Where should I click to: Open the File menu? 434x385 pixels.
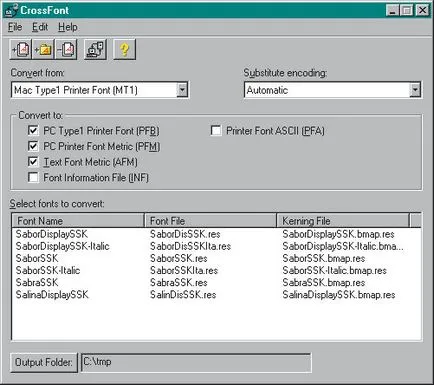15,27
